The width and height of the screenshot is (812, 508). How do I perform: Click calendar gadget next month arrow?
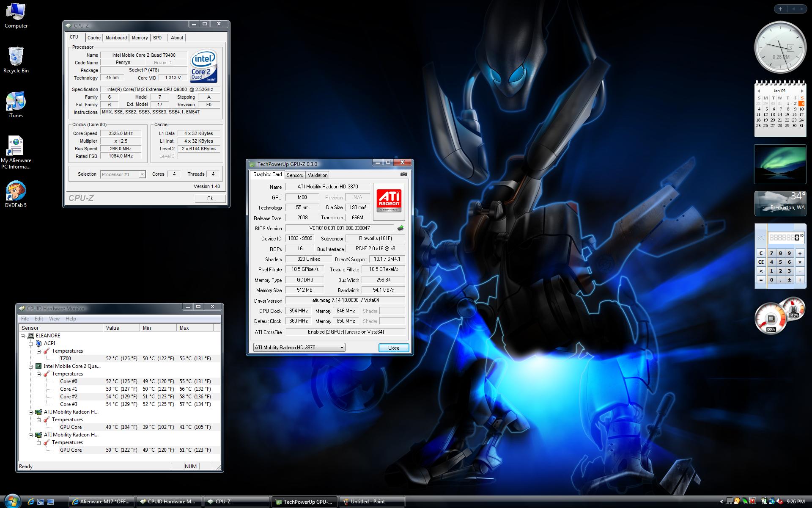pyautogui.click(x=802, y=91)
